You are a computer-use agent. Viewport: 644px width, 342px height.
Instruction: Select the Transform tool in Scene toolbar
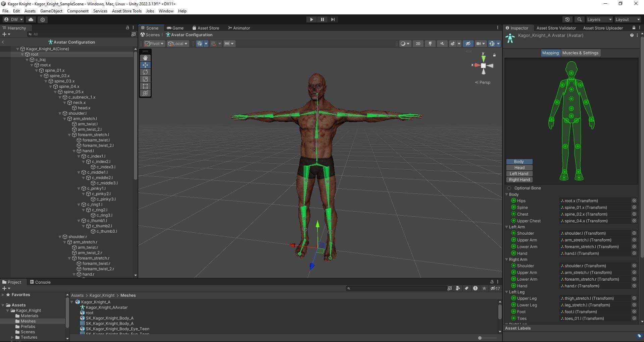pos(145,93)
